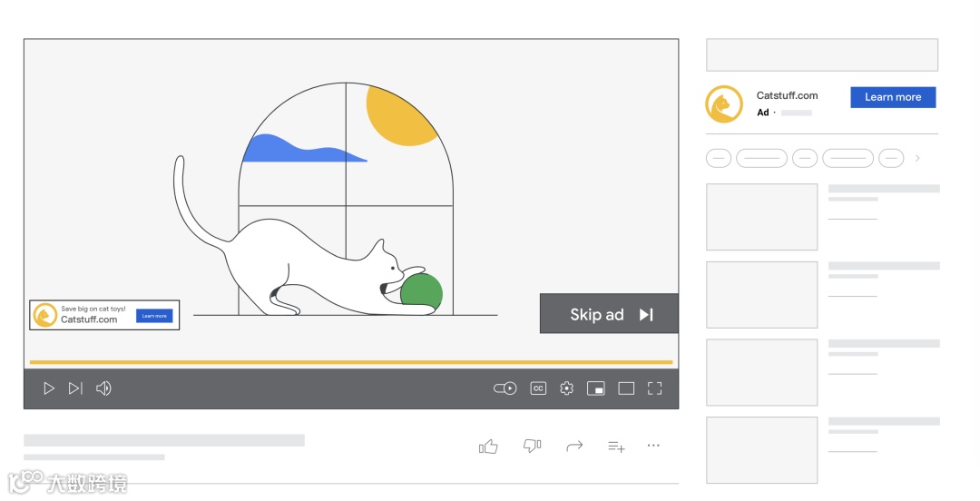Open the third recommended video thumbnail

click(x=762, y=372)
